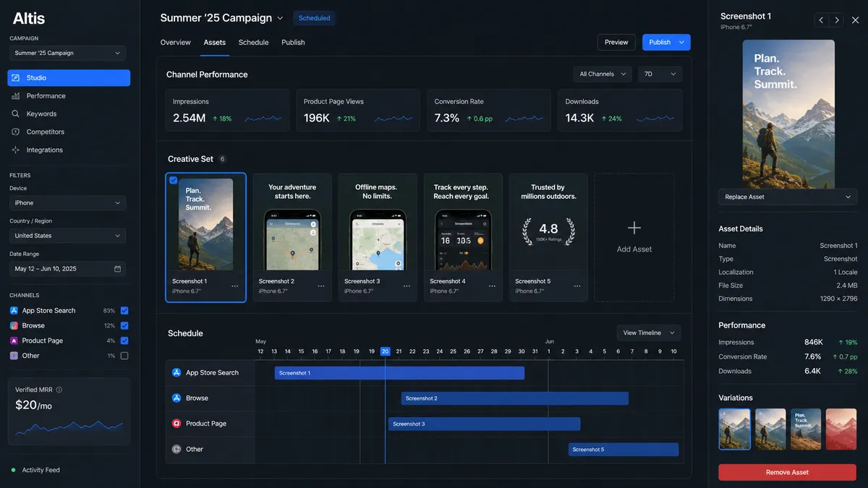
Task: Select the Screenshot 3 creative card
Action: pyautogui.click(x=378, y=237)
